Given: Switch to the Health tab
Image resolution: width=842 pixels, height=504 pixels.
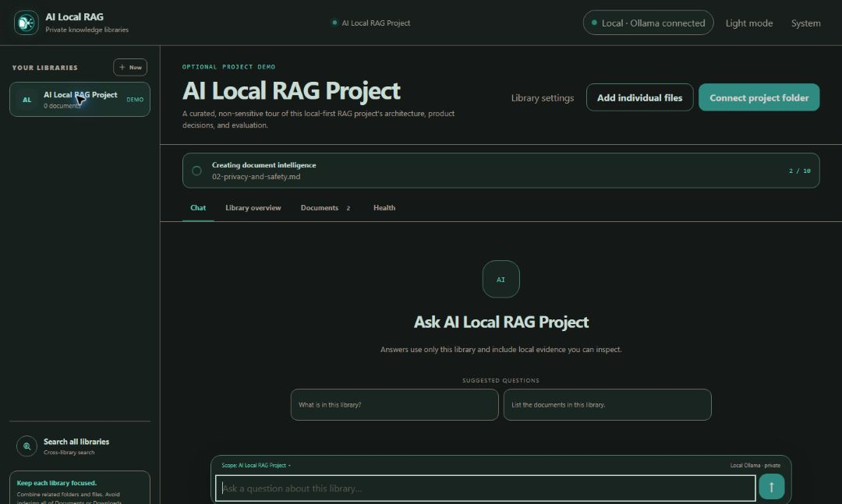Looking at the screenshot, I should tap(384, 208).
